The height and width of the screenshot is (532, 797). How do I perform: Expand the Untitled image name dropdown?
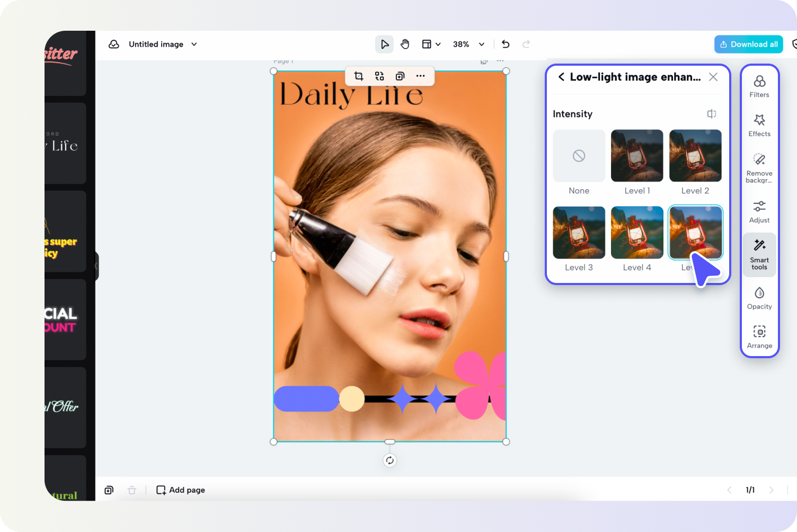click(x=194, y=44)
